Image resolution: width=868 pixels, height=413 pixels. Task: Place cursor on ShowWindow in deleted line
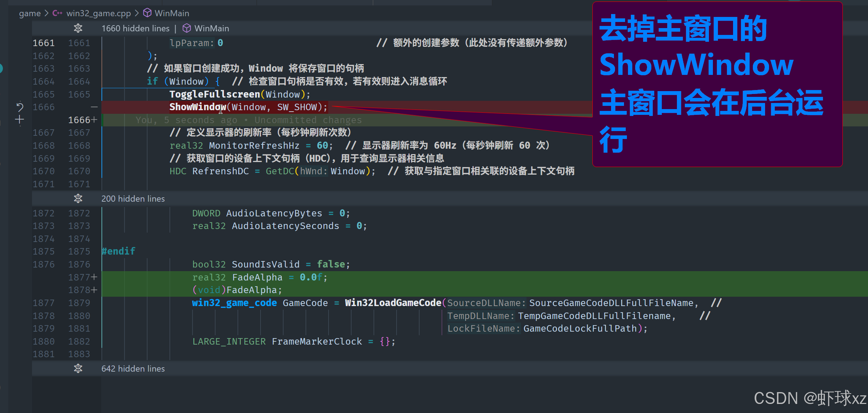pos(197,107)
